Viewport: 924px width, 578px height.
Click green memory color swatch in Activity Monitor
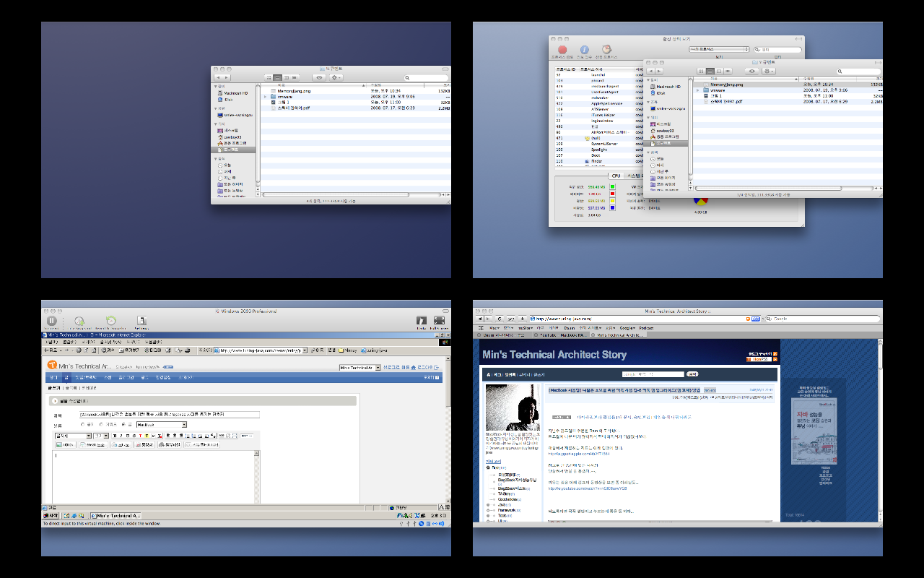tap(613, 186)
